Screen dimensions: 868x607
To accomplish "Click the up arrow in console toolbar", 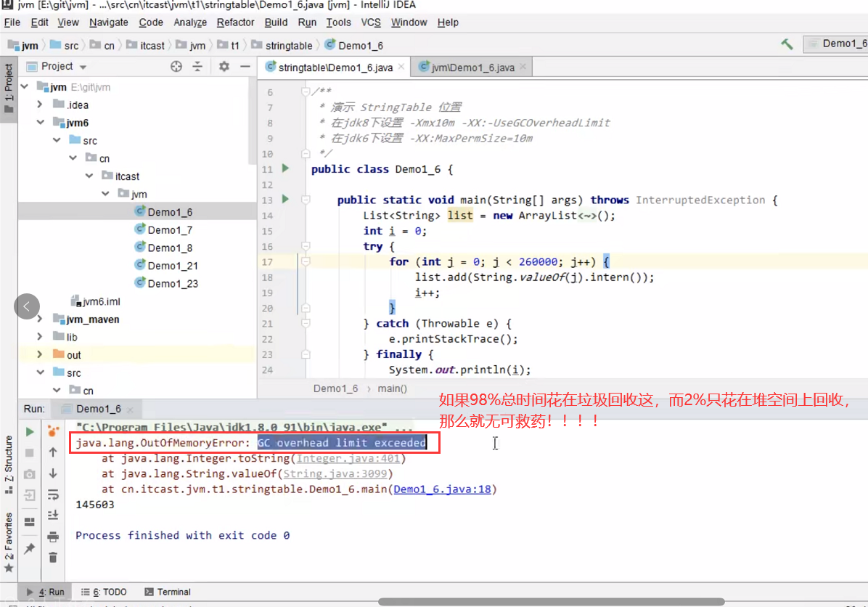I will (53, 452).
